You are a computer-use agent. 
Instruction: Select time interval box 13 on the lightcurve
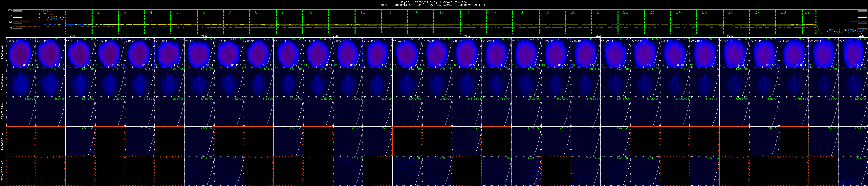[x=394, y=22]
